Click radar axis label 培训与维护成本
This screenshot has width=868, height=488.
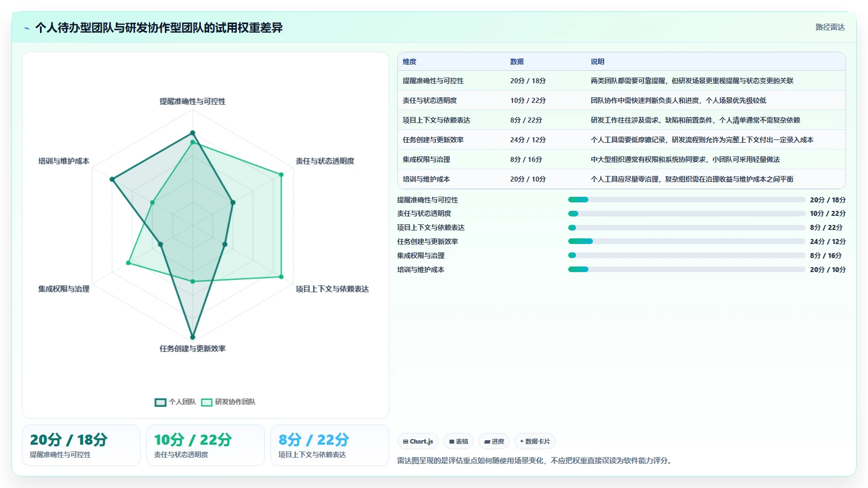[64, 161]
